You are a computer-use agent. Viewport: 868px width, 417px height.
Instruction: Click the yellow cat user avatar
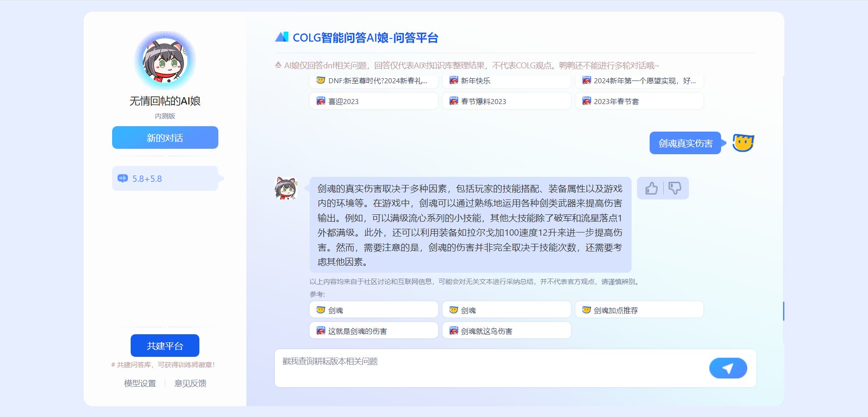743,143
